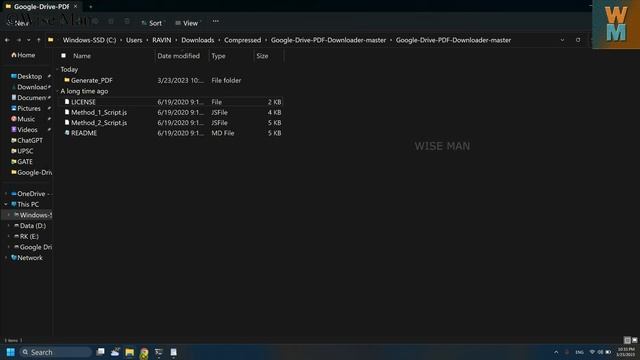The image size is (640, 360).
Task: Switch to the large thumbnails layout icon
Action: point(634,340)
